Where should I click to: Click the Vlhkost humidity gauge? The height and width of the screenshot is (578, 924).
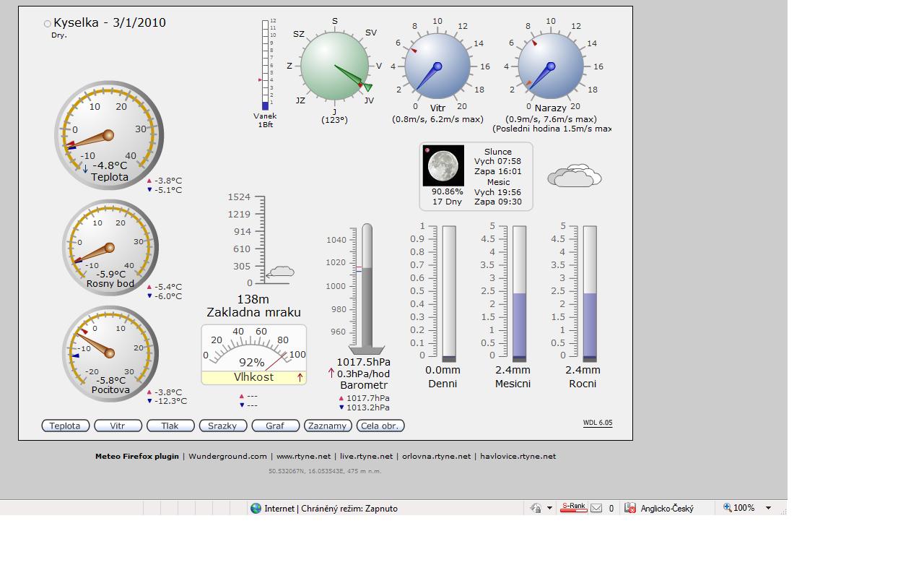click(x=253, y=354)
